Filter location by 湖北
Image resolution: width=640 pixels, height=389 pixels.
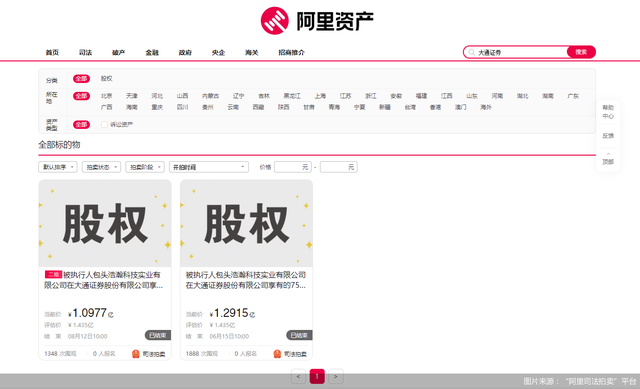[x=523, y=96]
